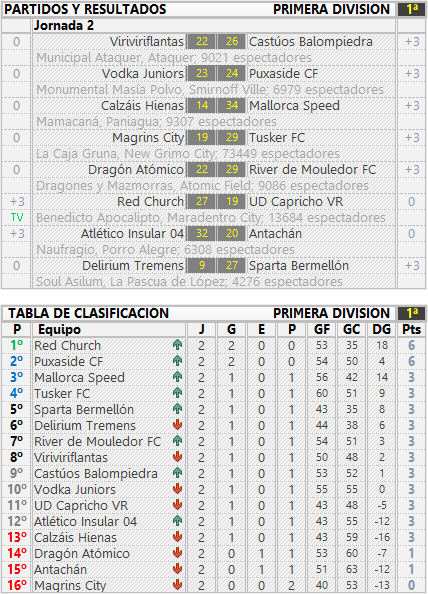The height and width of the screenshot is (594, 428).
Task: Click the red arrow next to Magrins City
Action: [x=177, y=585]
